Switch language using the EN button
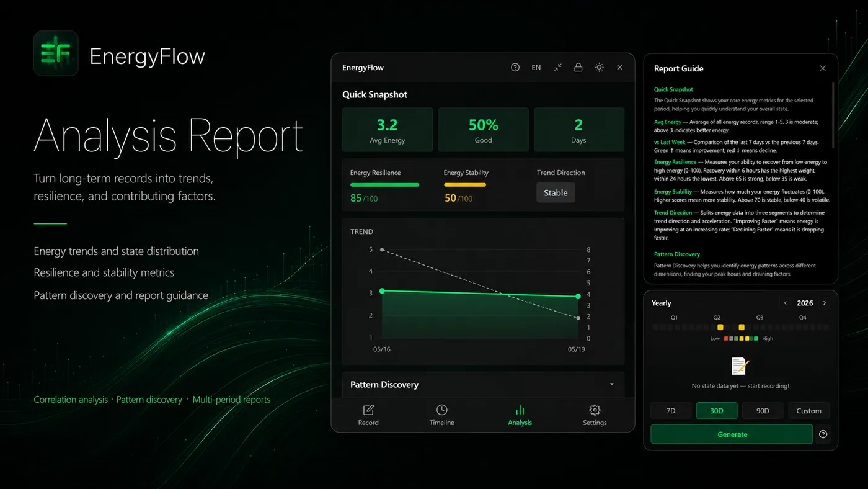868x489 pixels. click(x=536, y=68)
